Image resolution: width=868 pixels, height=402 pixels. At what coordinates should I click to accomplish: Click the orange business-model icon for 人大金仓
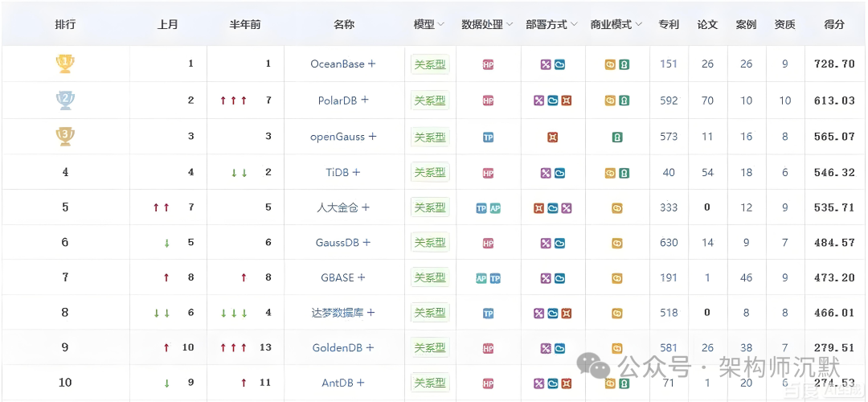tap(617, 208)
